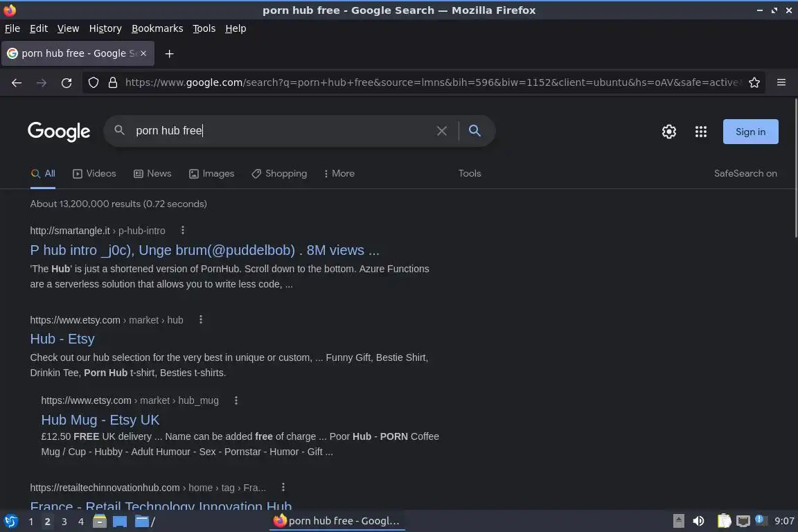Click the page vertical scrollbar
The image size is (798, 532).
point(795,168)
